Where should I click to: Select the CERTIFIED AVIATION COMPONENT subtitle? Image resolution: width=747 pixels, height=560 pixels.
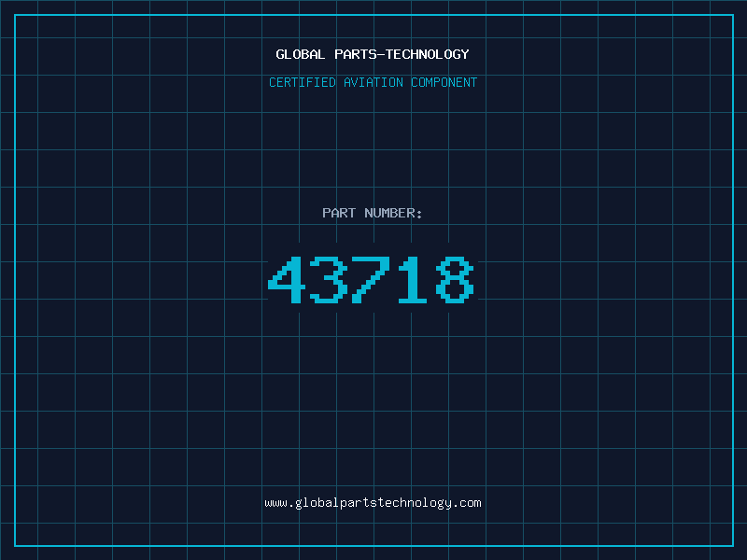point(373,82)
